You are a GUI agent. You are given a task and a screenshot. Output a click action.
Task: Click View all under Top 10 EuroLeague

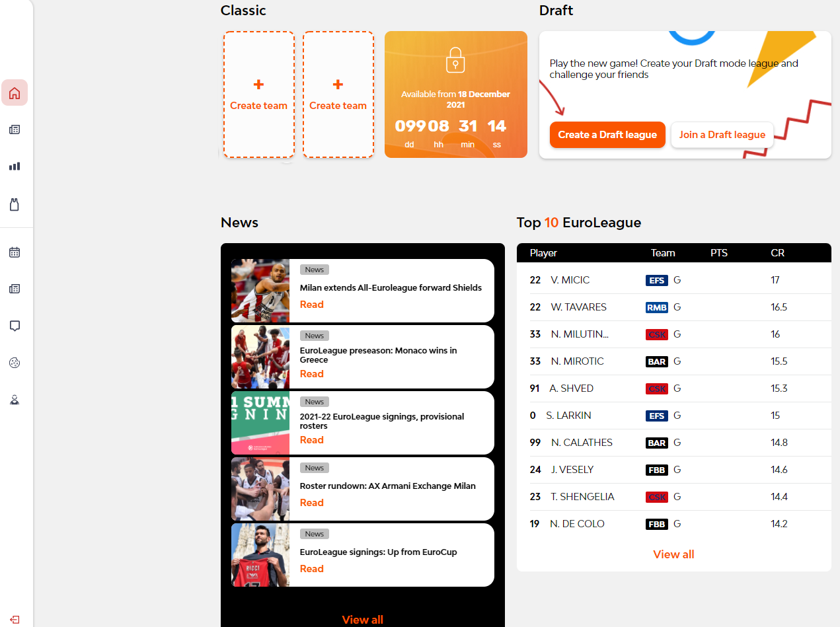click(673, 554)
